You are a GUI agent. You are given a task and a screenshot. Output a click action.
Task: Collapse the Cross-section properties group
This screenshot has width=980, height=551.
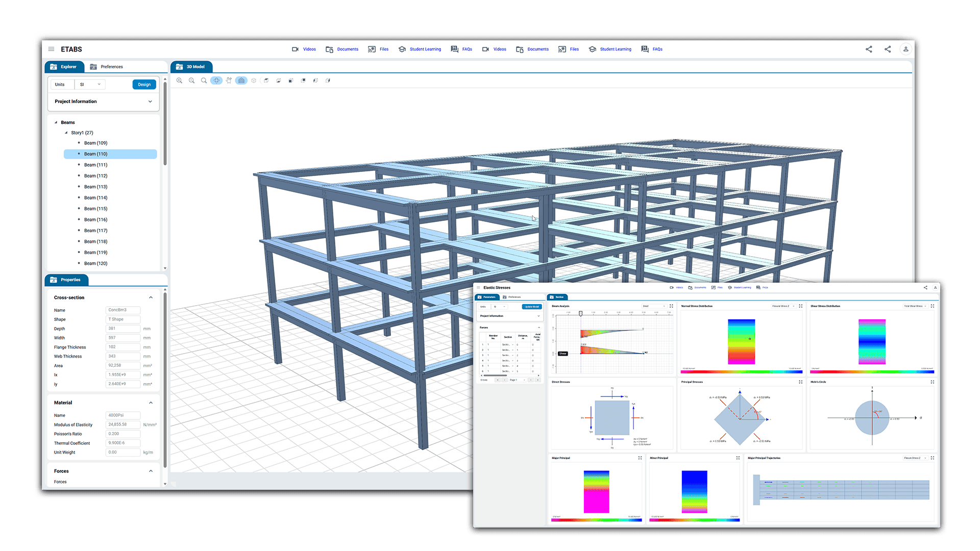pos(151,297)
